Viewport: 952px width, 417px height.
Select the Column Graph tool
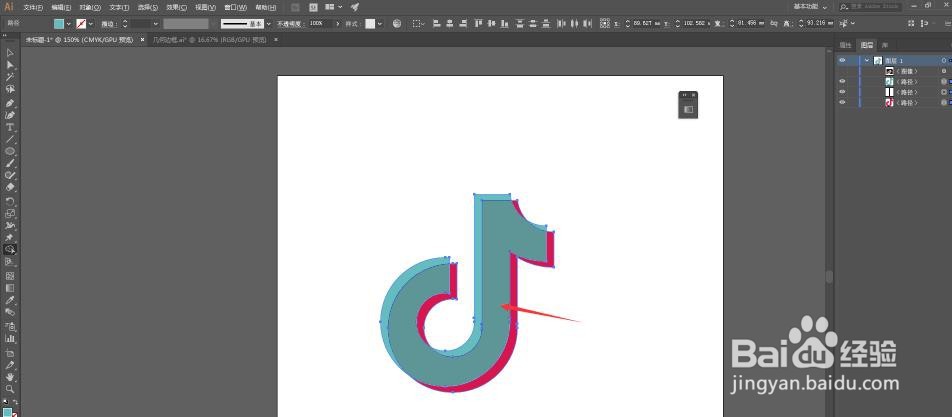click(10, 338)
